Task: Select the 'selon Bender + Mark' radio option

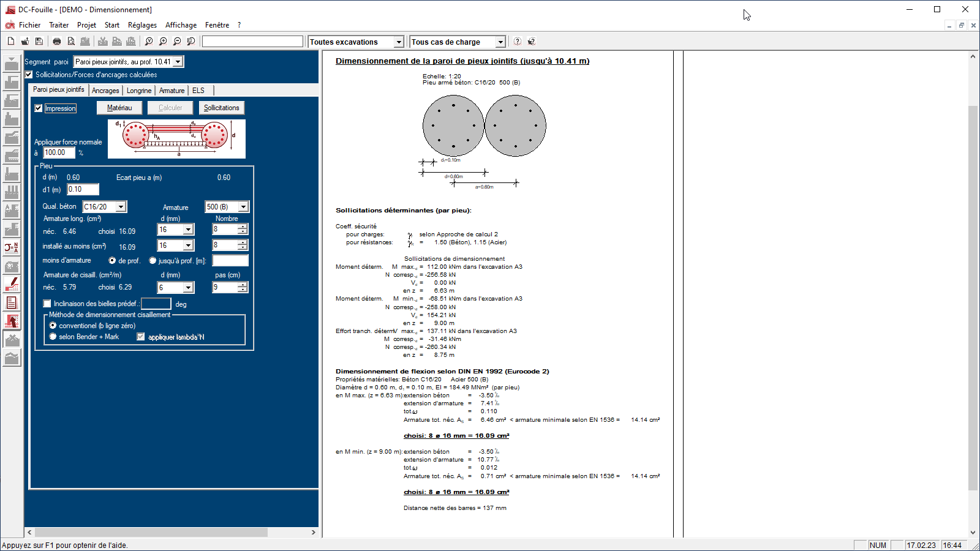Action: point(53,337)
